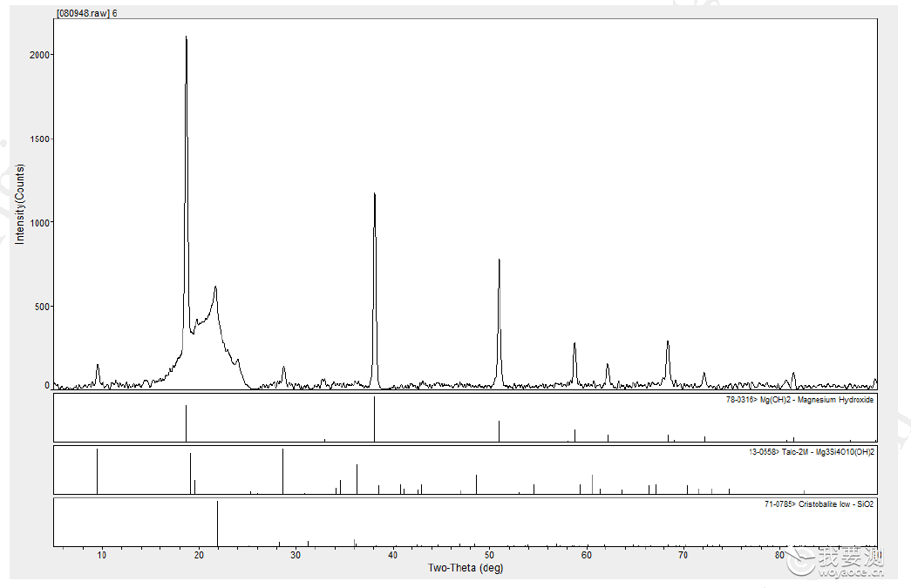This screenshot has height=588, width=911.
Task: Click the Talc reference line near 9.5 degrees
Action: pos(97,471)
